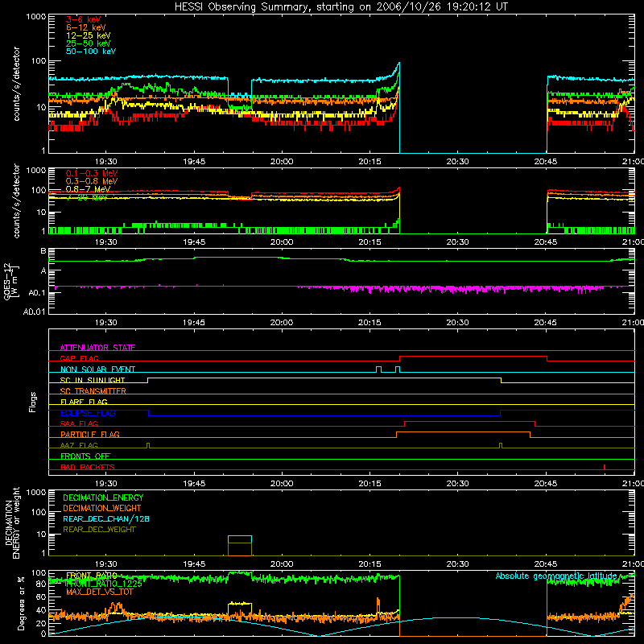Select the SC_TRANSMITTER flag label
Screen dimensions: 644x644
(93, 391)
